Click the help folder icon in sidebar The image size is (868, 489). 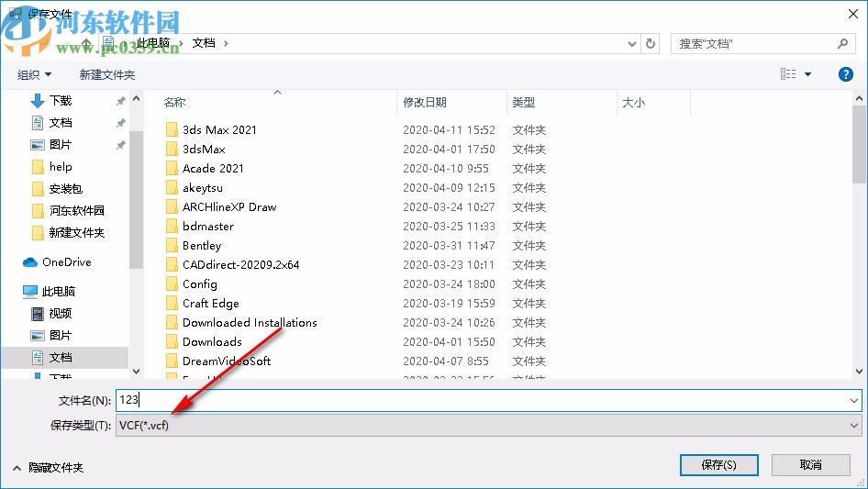37,167
